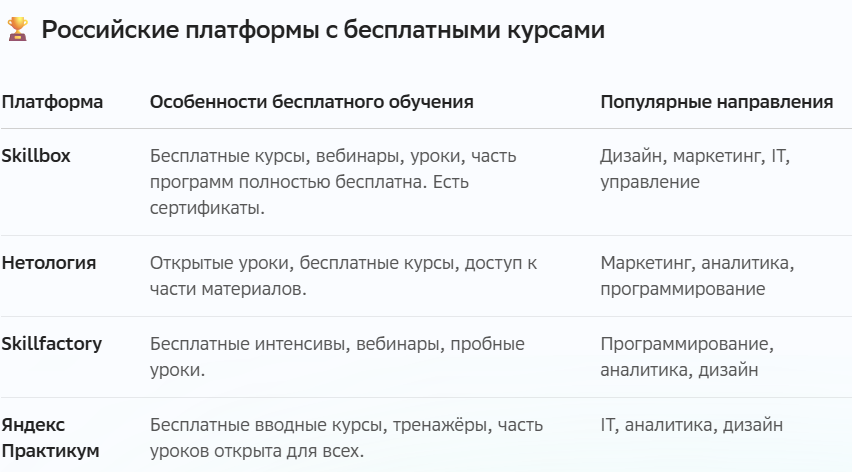Select the Особенности бесплатного обучения column header
The height and width of the screenshot is (472, 852).
coord(311,102)
